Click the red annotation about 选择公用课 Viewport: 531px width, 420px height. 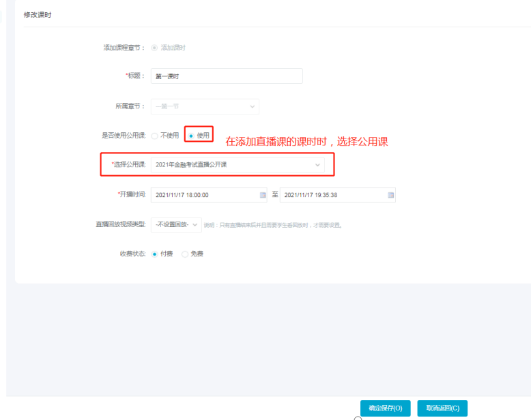click(x=306, y=142)
